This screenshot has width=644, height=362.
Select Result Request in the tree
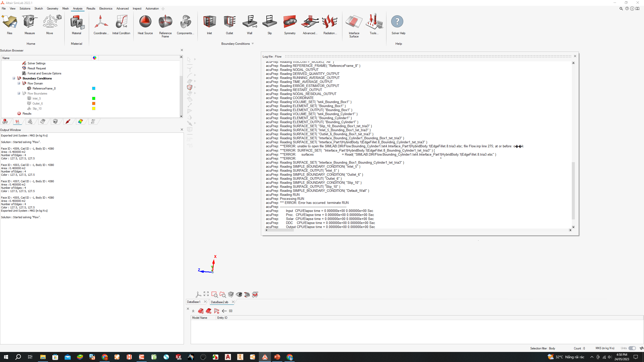pos(37,68)
